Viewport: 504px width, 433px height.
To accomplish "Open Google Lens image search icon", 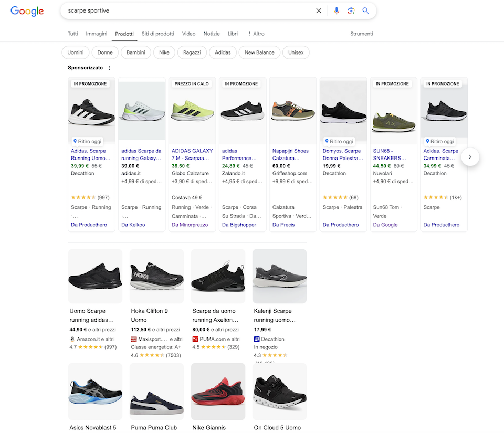I will click(351, 10).
